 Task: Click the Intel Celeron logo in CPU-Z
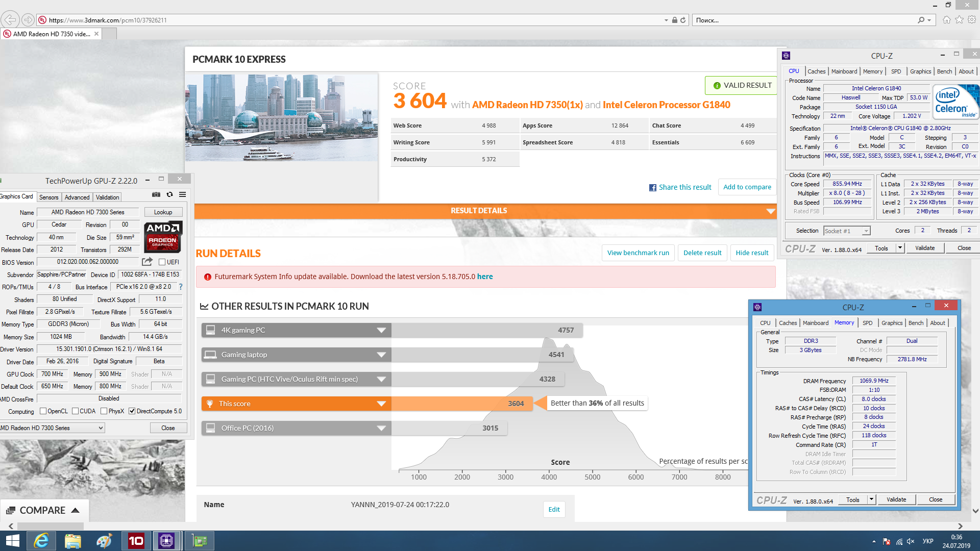point(955,102)
